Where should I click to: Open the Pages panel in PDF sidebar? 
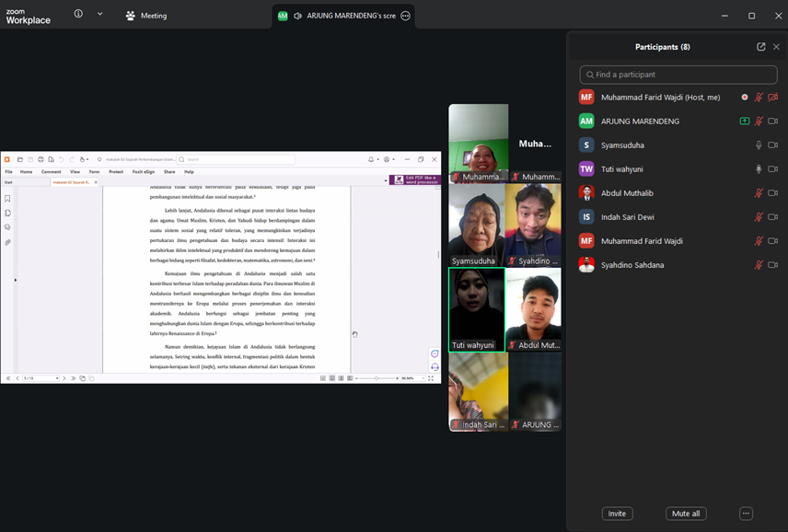tap(7, 213)
